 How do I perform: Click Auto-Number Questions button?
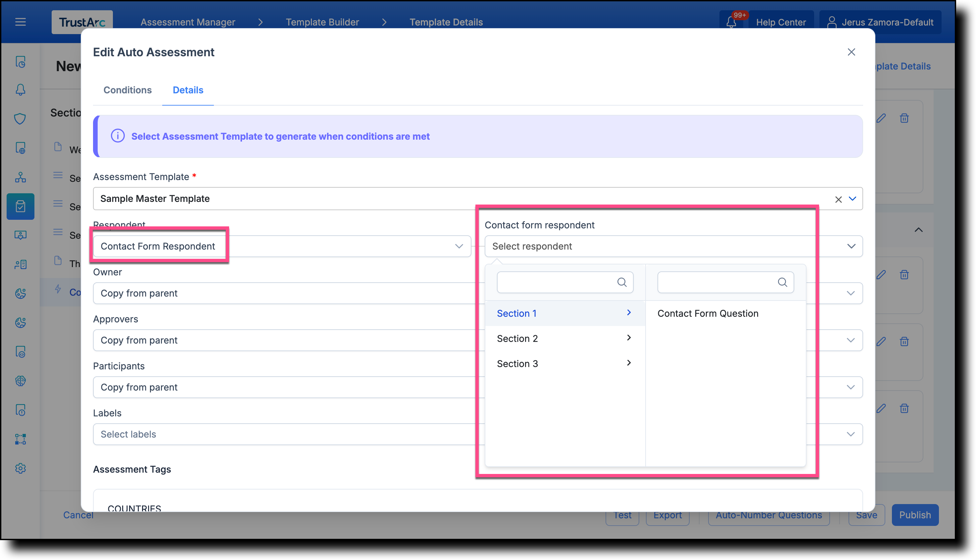(x=769, y=515)
